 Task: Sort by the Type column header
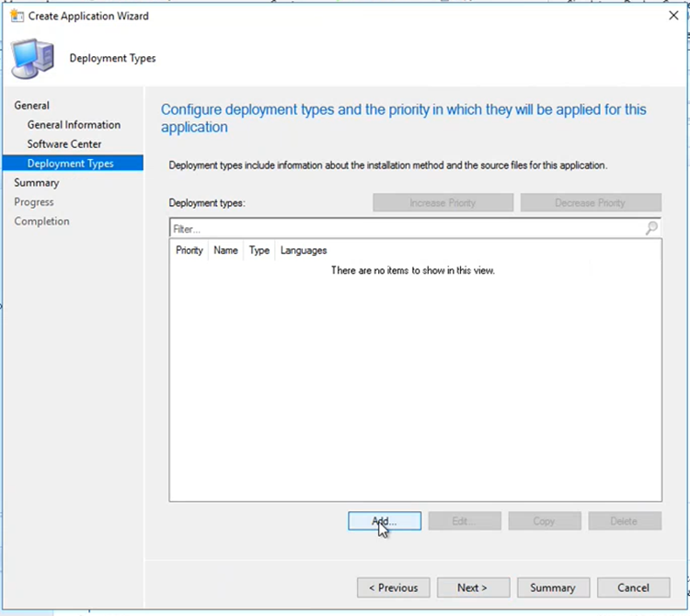[259, 250]
